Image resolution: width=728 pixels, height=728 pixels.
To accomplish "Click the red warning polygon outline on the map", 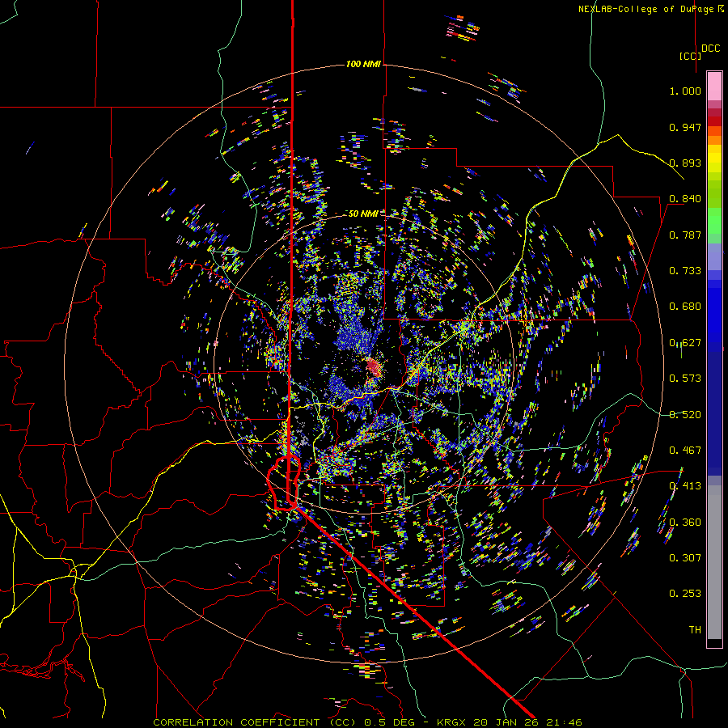I will click(284, 484).
